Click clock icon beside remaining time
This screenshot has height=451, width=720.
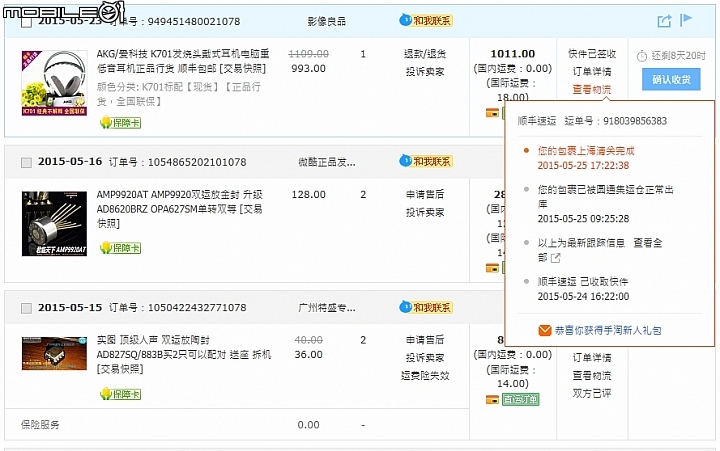(641, 56)
